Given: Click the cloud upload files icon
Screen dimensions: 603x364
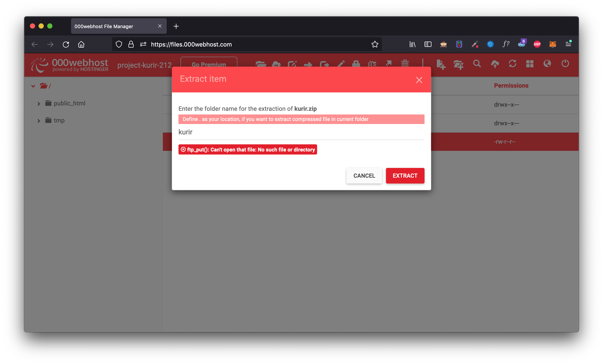Looking at the screenshot, I should (x=494, y=64).
